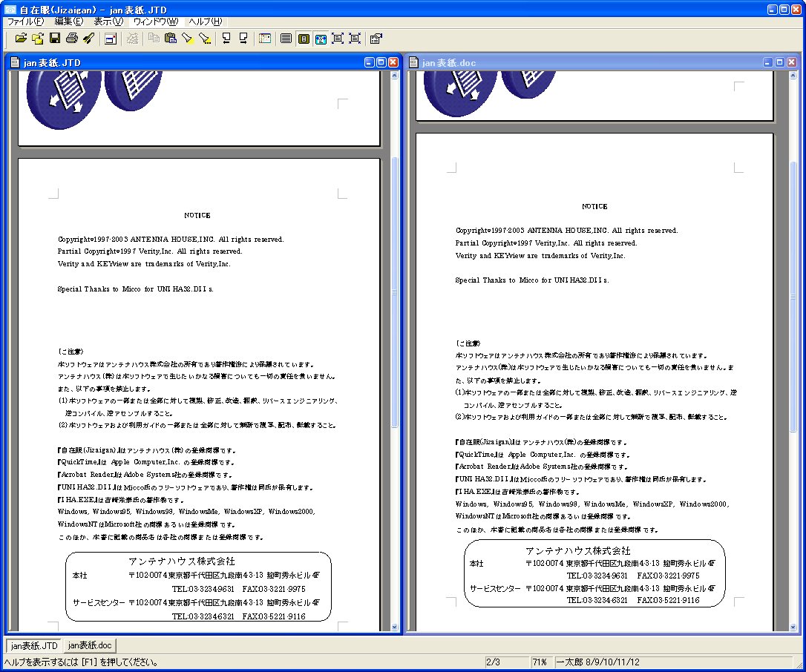Image resolution: width=806 pixels, height=672 pixels.
Task: Toggle the fit-to-width view icon
Action: tap(321, 39)
